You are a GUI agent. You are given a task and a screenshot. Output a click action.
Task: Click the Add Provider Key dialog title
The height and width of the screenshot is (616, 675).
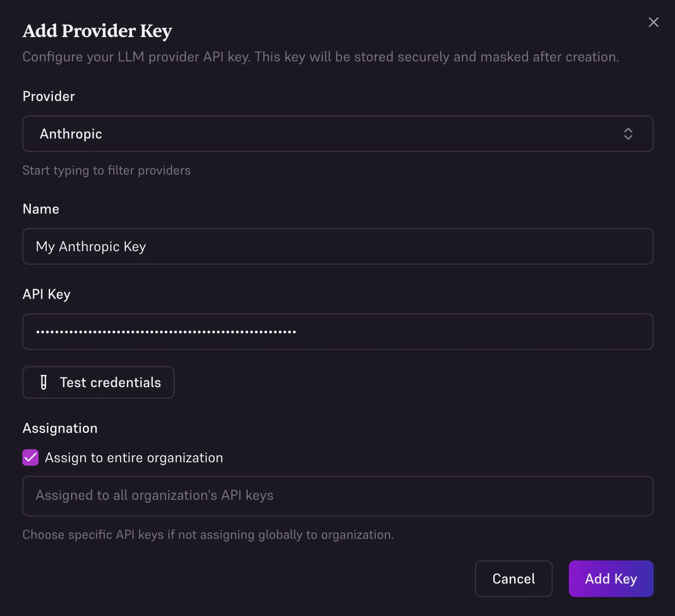click(97, 31)
